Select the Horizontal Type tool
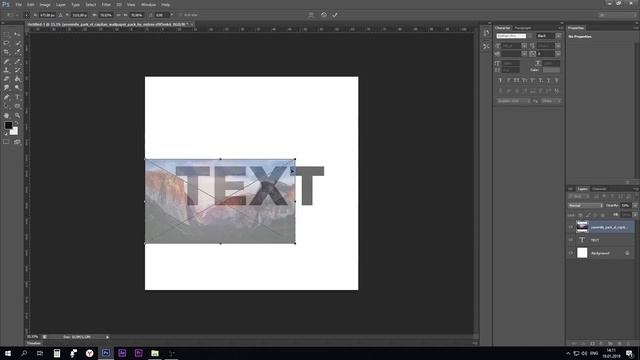 (x=17, y=97)
